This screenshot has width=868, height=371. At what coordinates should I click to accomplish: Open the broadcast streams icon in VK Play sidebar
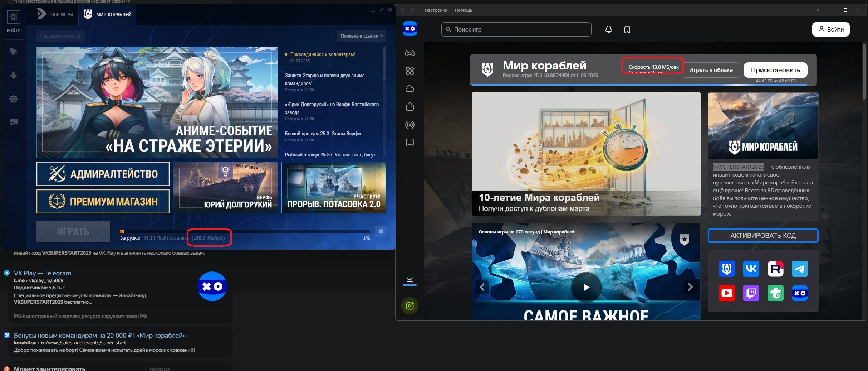(410, 125)
